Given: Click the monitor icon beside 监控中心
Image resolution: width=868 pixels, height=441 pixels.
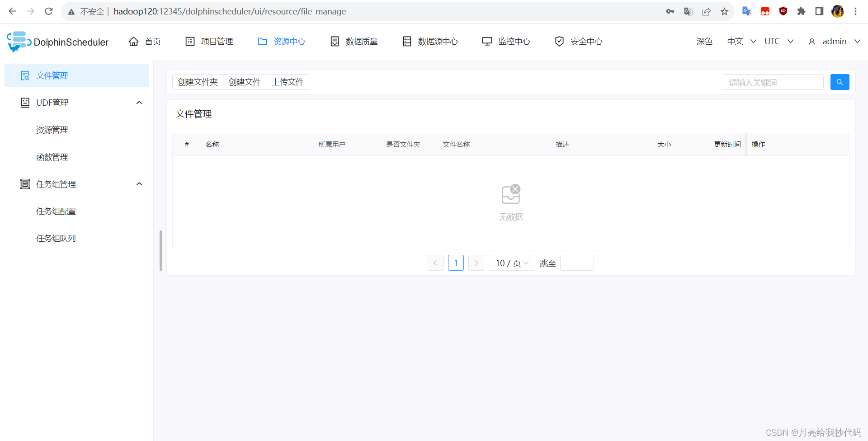Looking at the screenshot, I should 487,42.
